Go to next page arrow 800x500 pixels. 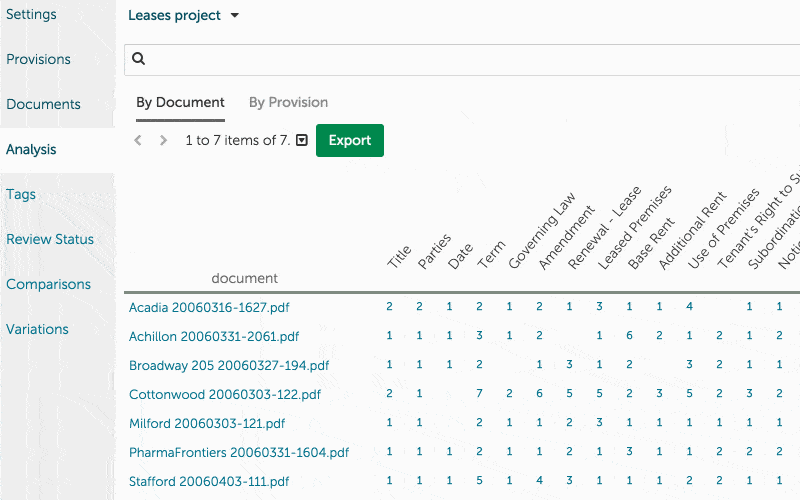tap(163, 140)
